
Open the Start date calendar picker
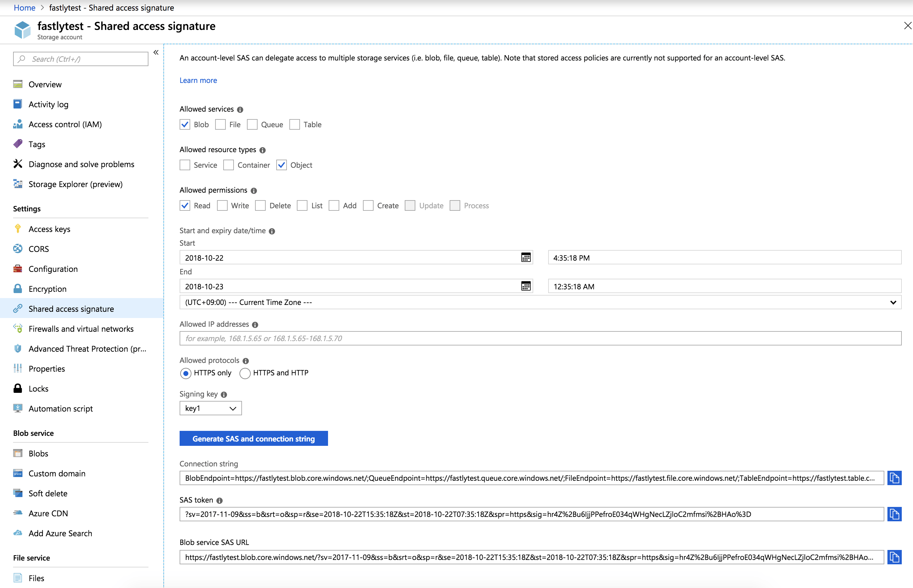point(526,257)
